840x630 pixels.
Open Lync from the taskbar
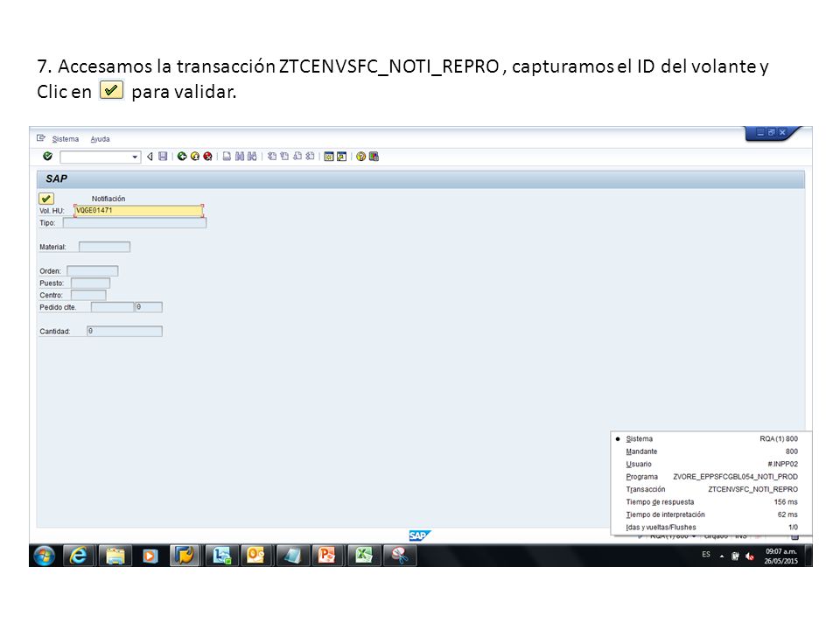click(221, 556)
